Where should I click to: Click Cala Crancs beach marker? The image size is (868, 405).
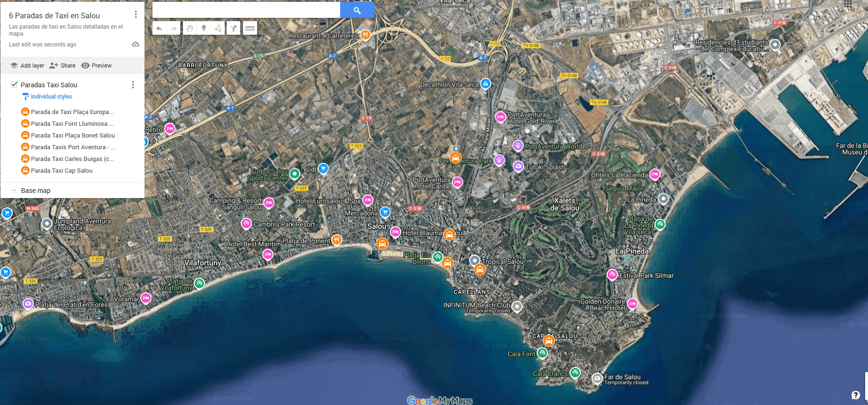pos(575,373)
